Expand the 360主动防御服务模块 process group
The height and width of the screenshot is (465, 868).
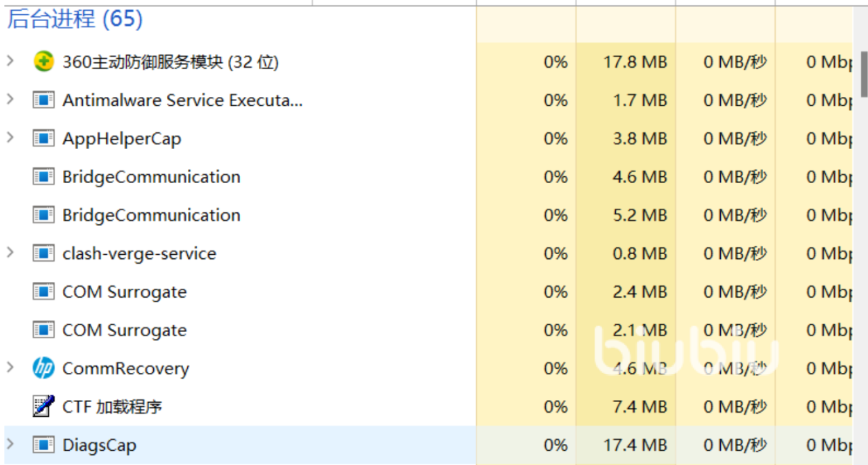10,61
